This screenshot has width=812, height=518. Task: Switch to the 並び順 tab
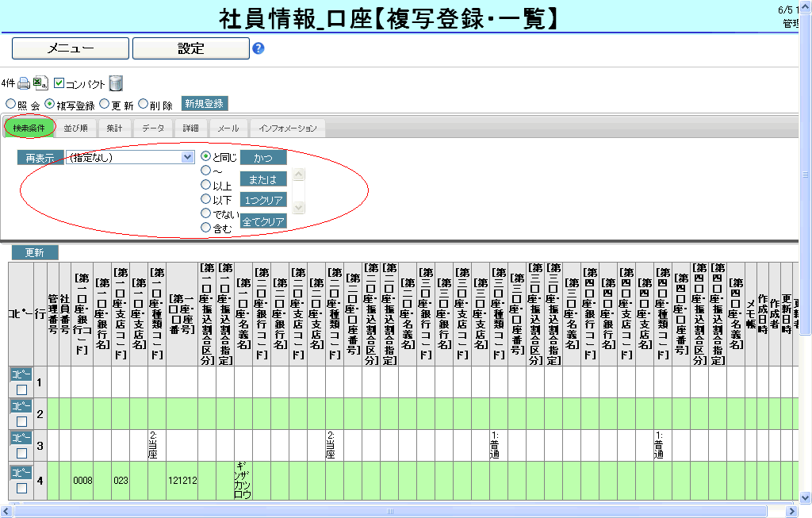pyautogui.click(x=76, y=128)
